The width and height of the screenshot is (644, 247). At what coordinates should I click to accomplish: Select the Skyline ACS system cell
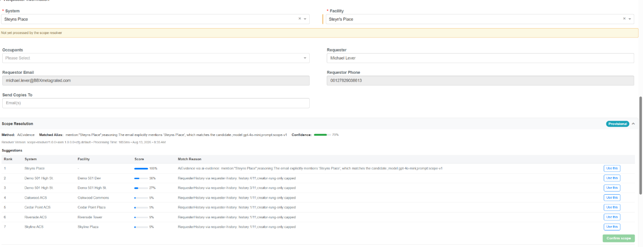pos(34,227)
